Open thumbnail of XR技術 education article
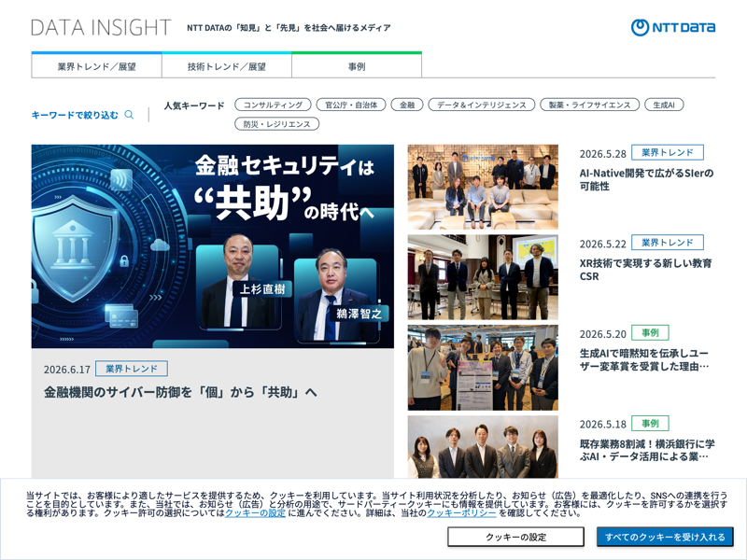Viewport: 747px width, 560px height. 483,277
